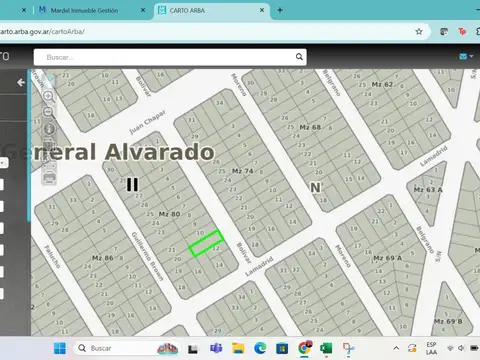The height and width of the screenshot is (360, 480).
Task: Open the ESP LAA language switcher
Action: coord(431,348)
